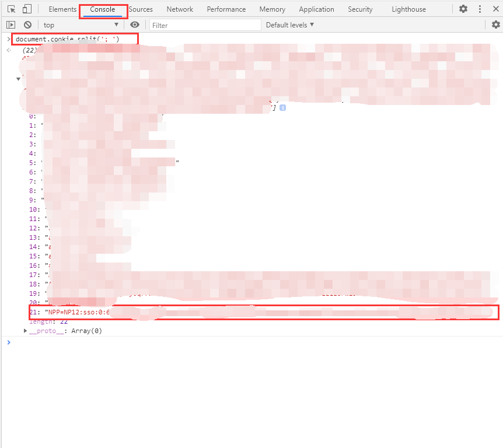Toggle the device toolbar icon

[x=27, y=9]
